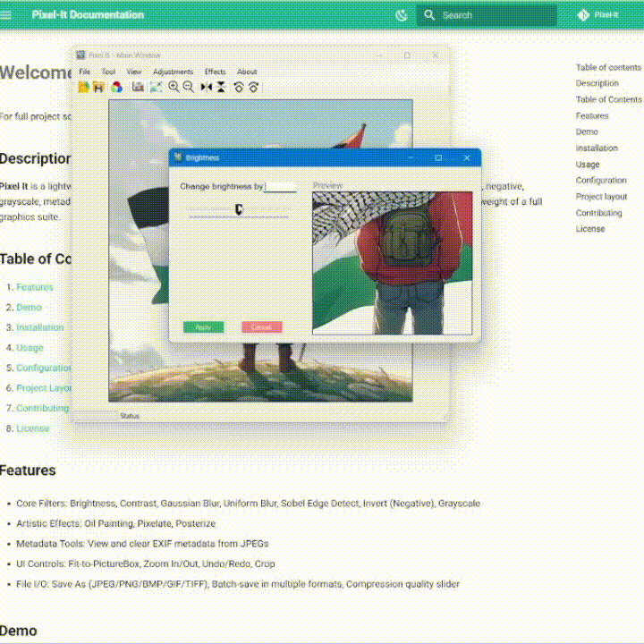This screenshot has height=644, width=644.
Task: Click green Apply button in Brightness dialog
Action: point(203,327)
